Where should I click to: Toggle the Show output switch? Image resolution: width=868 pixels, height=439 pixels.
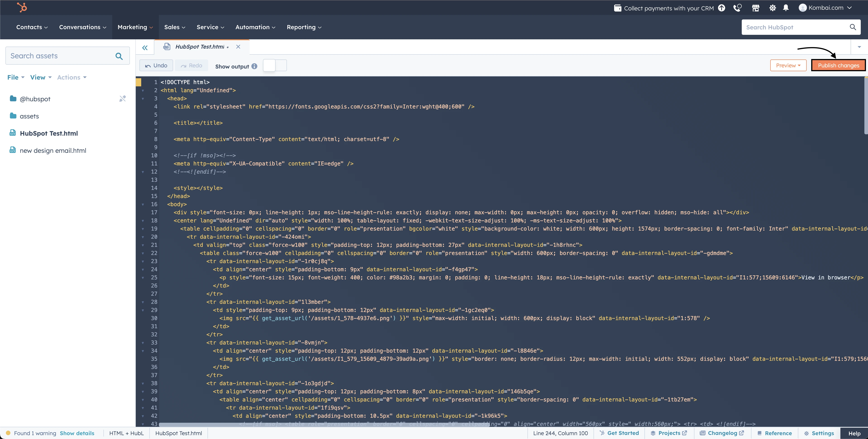click(275, 65)
